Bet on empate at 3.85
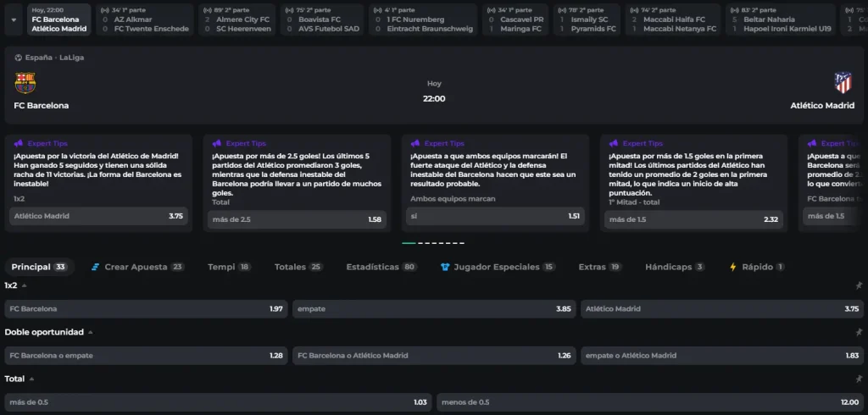Viewport: 868px width, 415px height. tap(434, 309)
